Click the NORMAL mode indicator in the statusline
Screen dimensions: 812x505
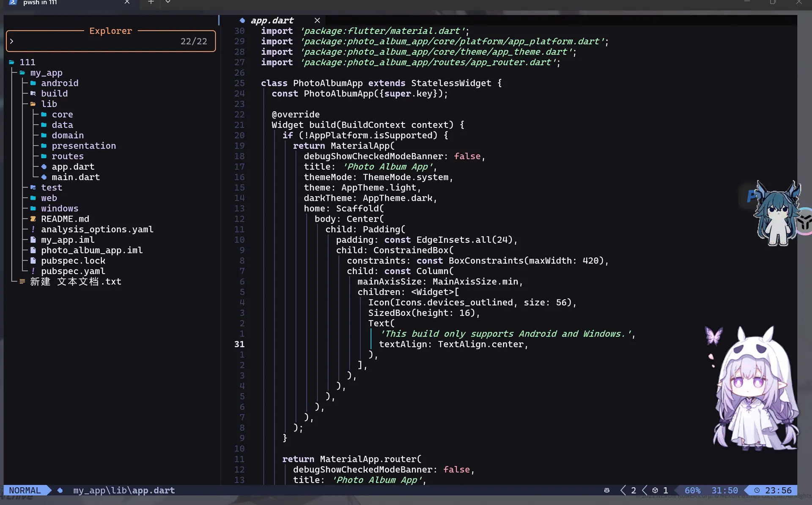(x=25, y=490)
